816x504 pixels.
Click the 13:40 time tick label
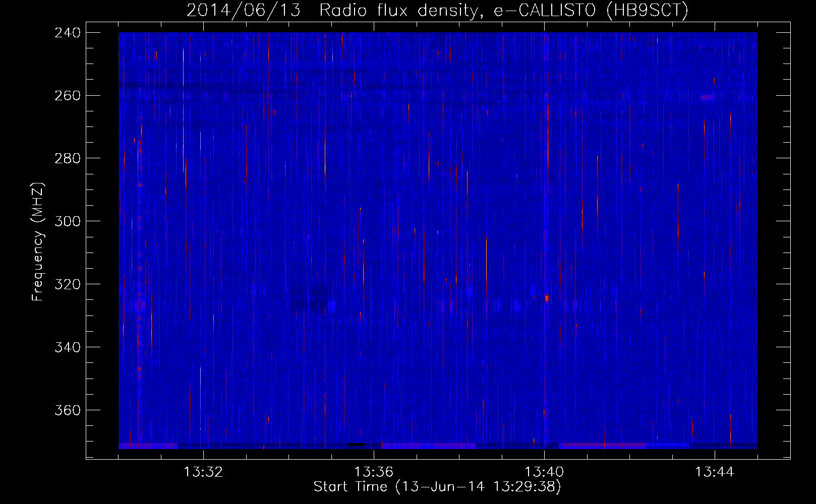click(x=544, y=472)
